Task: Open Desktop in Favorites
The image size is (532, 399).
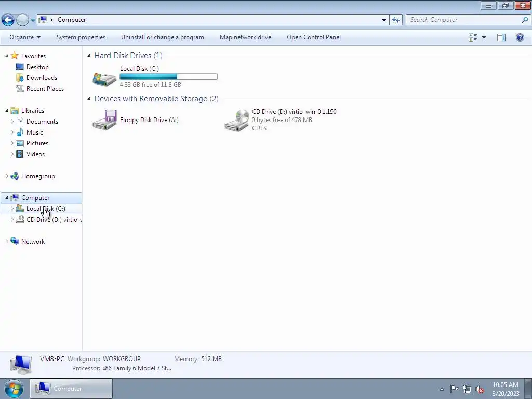Action: 37,67
